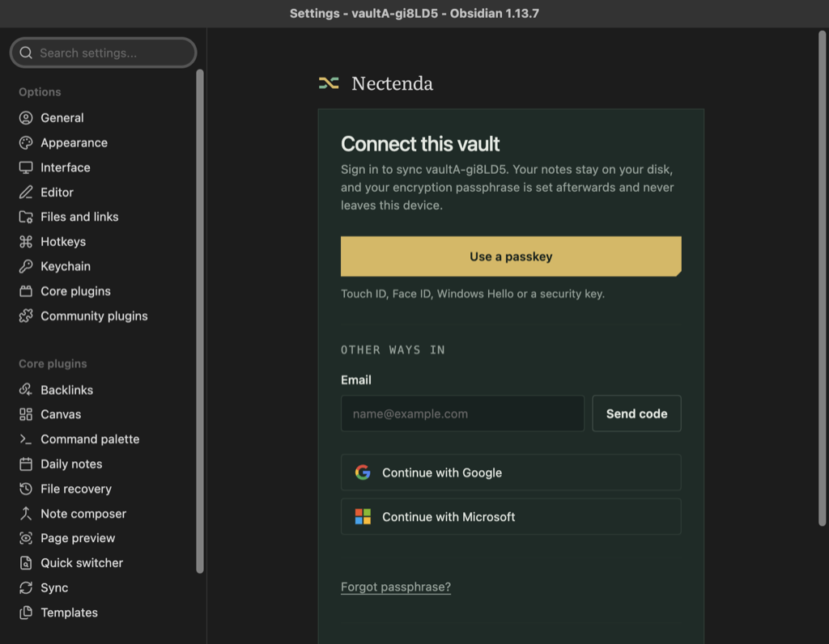
Task: Click the Touch ID, Face ID hint text
Action: click(473, 294)
